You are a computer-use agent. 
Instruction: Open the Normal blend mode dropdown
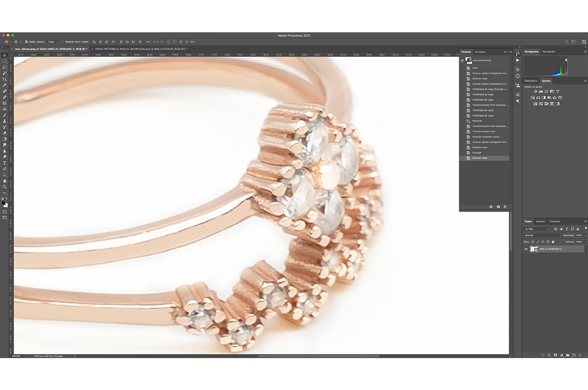click(x=543, y=235)
